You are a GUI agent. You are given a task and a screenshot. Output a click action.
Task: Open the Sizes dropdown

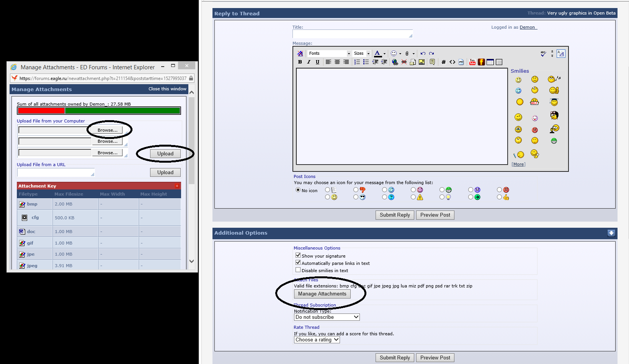coord(362,54)
